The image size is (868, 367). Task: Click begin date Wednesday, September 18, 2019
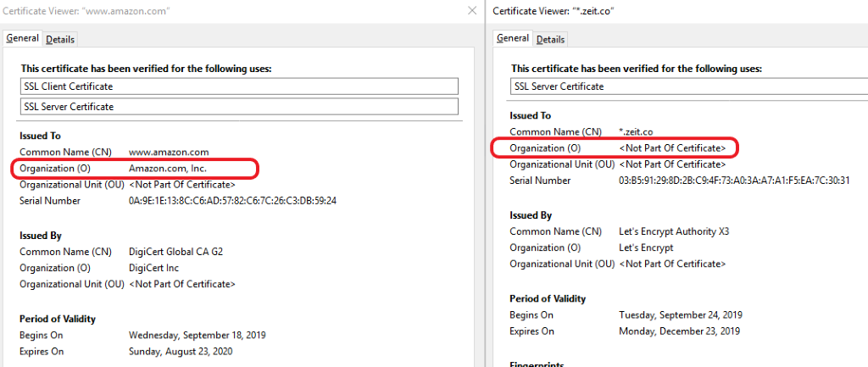[x=197, y=335]
